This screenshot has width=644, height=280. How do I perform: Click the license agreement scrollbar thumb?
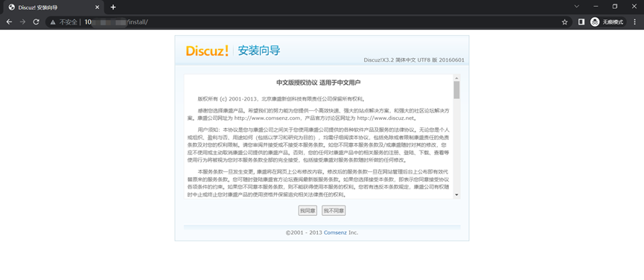point(456,90)
